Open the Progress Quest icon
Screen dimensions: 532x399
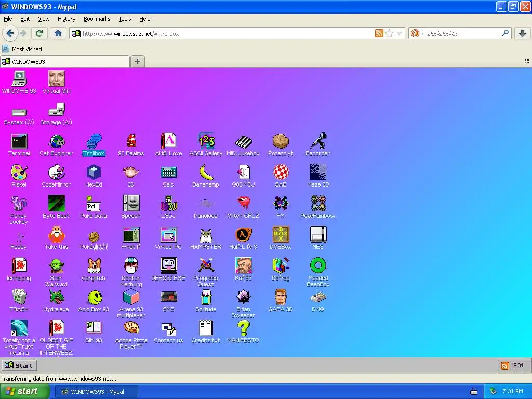pyautogui.click(x=206, y=272)
